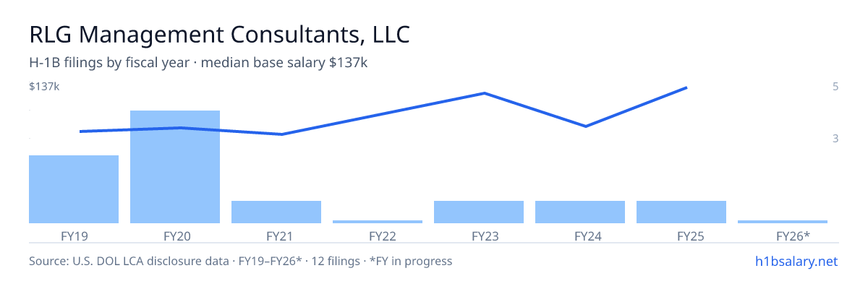The height and width of the screenshot is (289, 868).
Task: Click the FY19 axis label
Action: pos(74,236)
